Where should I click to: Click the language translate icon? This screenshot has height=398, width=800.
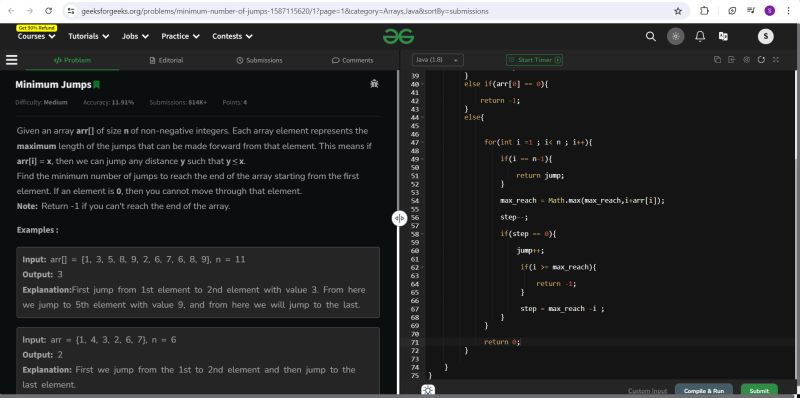(x=723, y=36)
